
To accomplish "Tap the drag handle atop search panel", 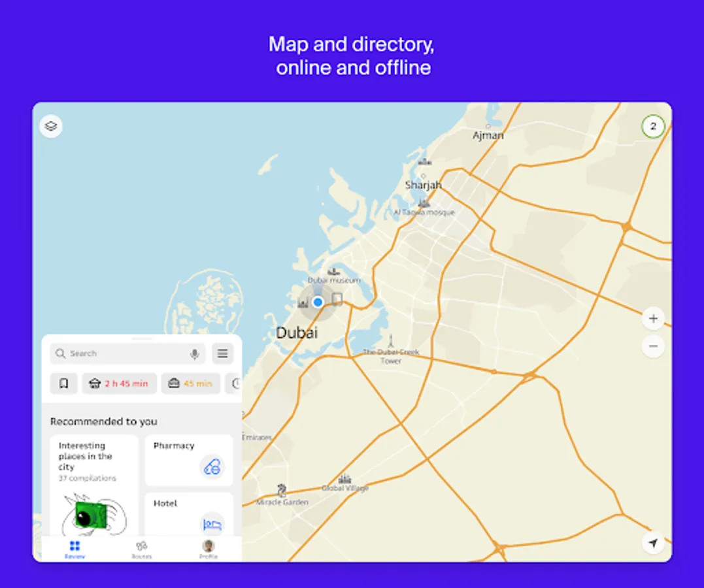I will point(142,338).
